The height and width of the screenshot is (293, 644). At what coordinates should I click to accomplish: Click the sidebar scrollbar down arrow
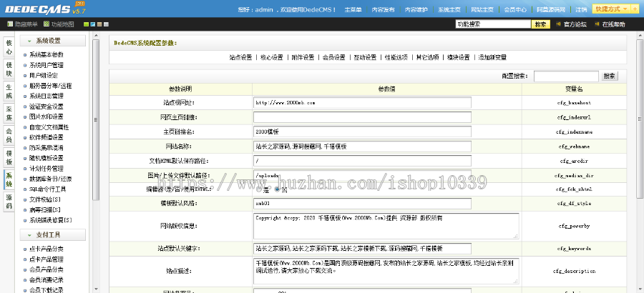96,289
